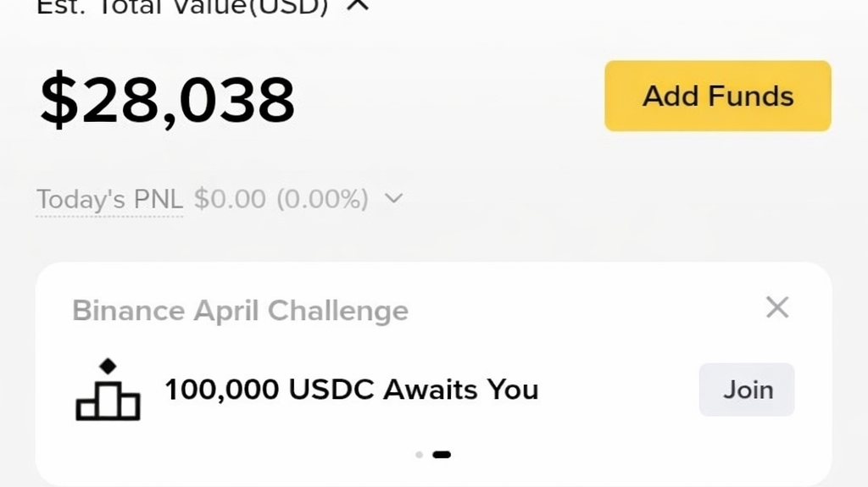The width and height of the screenshot is (868, 487).
Task: Click the leaderboard podium icon
Action: [108, 400]
